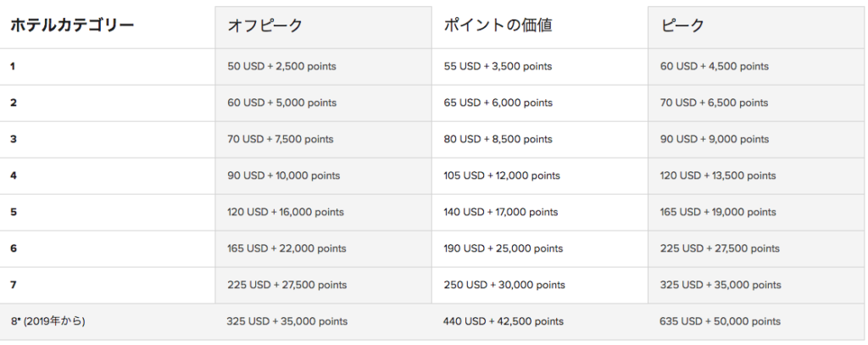The width and height of the screenshot is (868, 345).
Task: Click the 55 USD + 3,500 points cell
Action: pos(498,66)
